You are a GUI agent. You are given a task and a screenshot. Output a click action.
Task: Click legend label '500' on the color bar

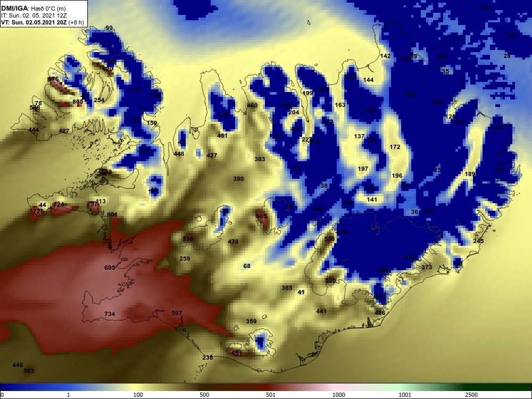click(204, 395)
